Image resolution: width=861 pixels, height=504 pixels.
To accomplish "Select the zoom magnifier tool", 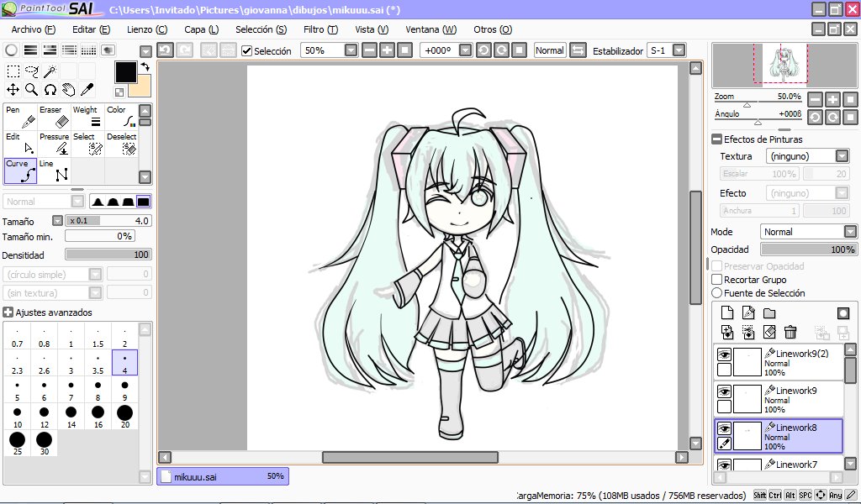I will pos(32,89).
